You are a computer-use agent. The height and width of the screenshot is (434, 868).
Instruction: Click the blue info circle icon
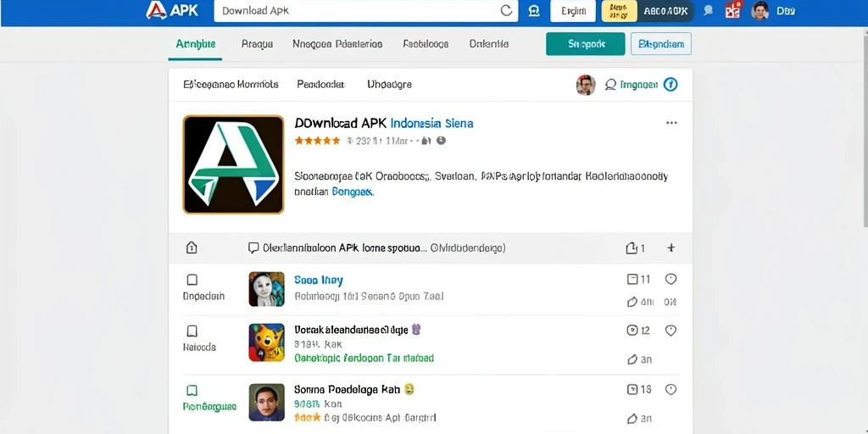(x=670, y=85)
